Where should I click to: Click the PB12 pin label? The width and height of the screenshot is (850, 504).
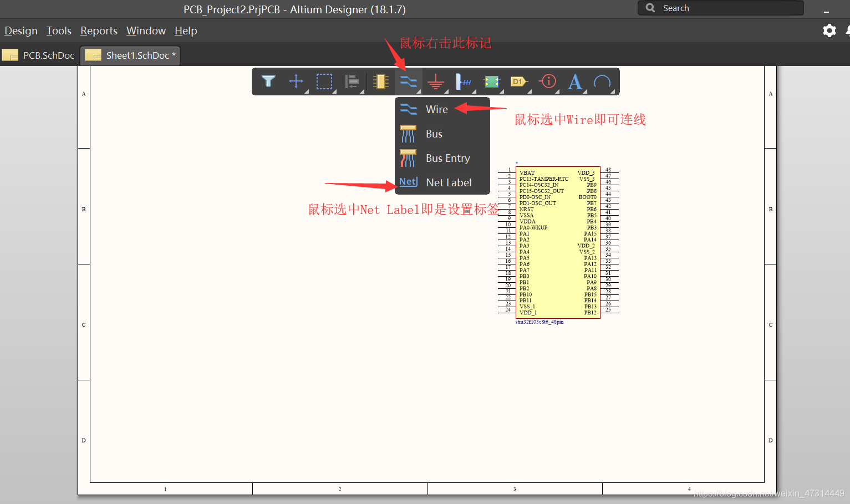coord(591,313)
